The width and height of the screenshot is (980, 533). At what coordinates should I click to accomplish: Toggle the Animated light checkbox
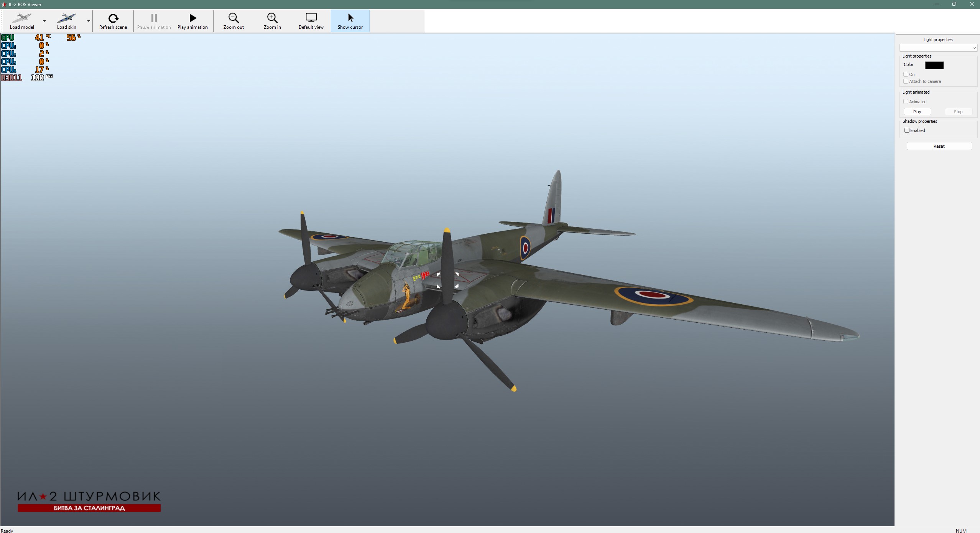click(906, 102)
